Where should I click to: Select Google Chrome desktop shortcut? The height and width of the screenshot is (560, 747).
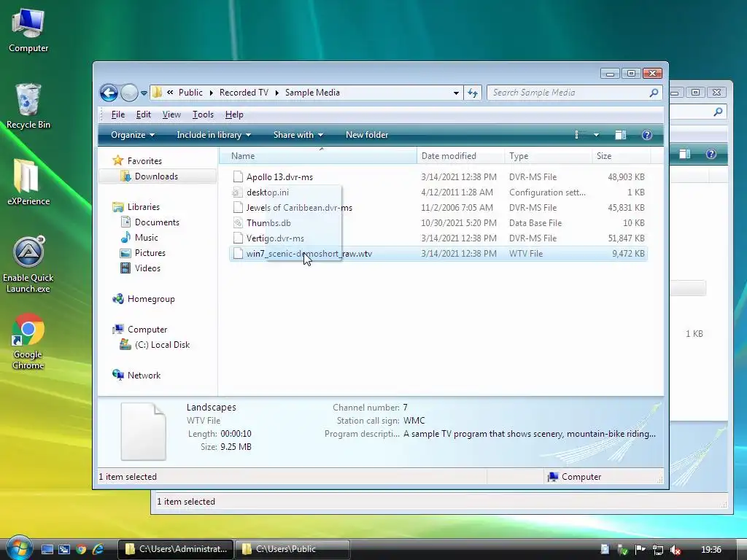click(28, 341)
